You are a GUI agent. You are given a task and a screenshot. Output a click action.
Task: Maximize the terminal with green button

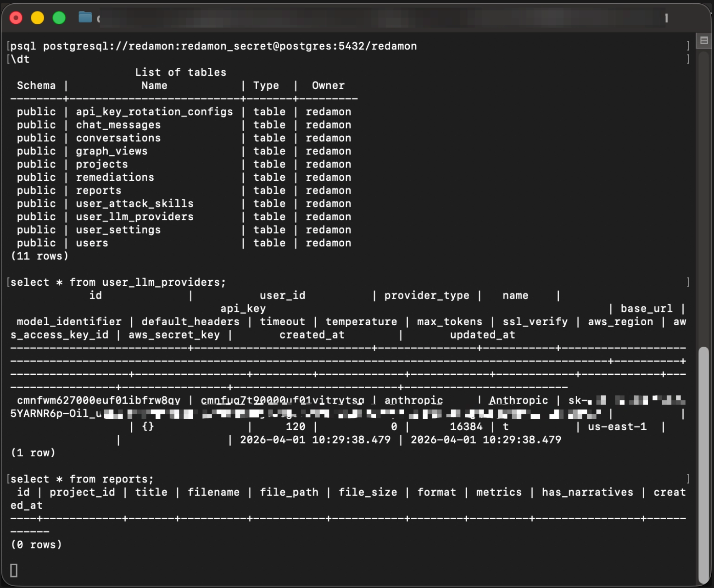(x=59, y=18)
